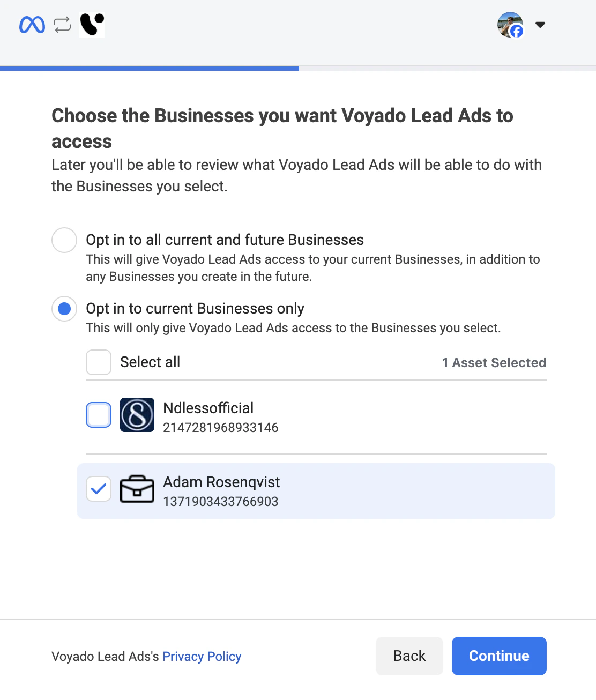The width and height of the screenshot is (596, 700).
Task: Open the account dropdown arrow
Action: pyautogui.click(x=541, y=25)
